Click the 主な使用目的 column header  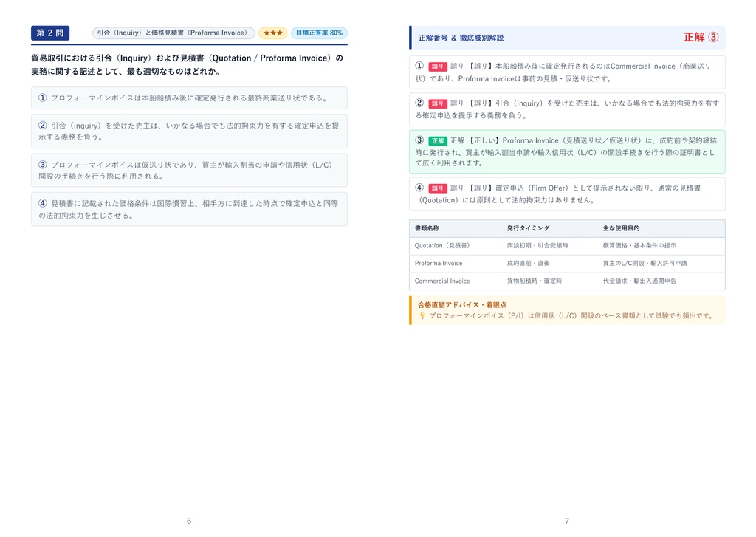click(621, 228)
